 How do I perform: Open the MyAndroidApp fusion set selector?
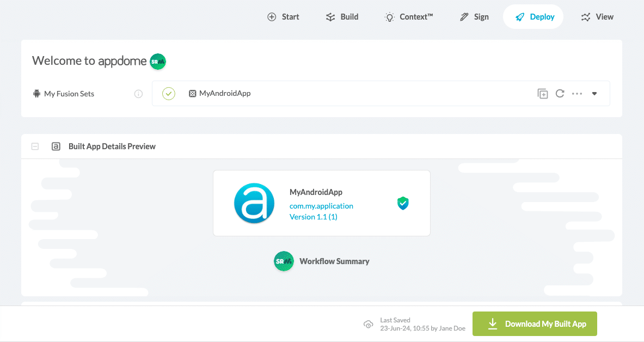[x=224, y=94]
